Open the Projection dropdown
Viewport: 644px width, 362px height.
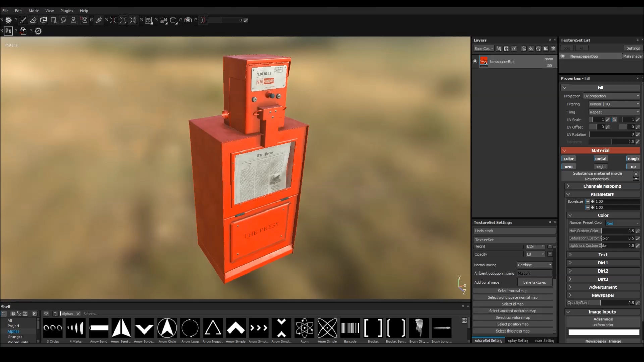click(x=611, y=96)
